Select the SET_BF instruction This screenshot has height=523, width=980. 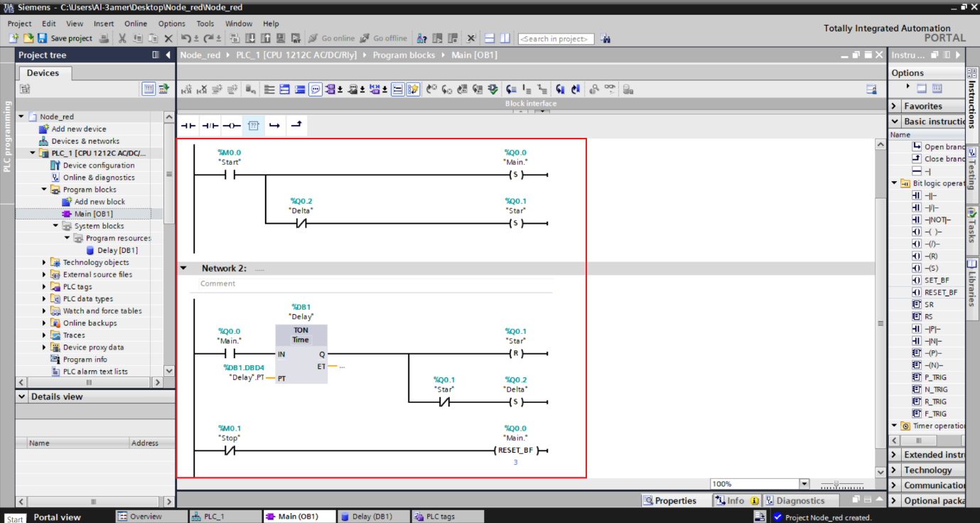(x=935, y=280)
